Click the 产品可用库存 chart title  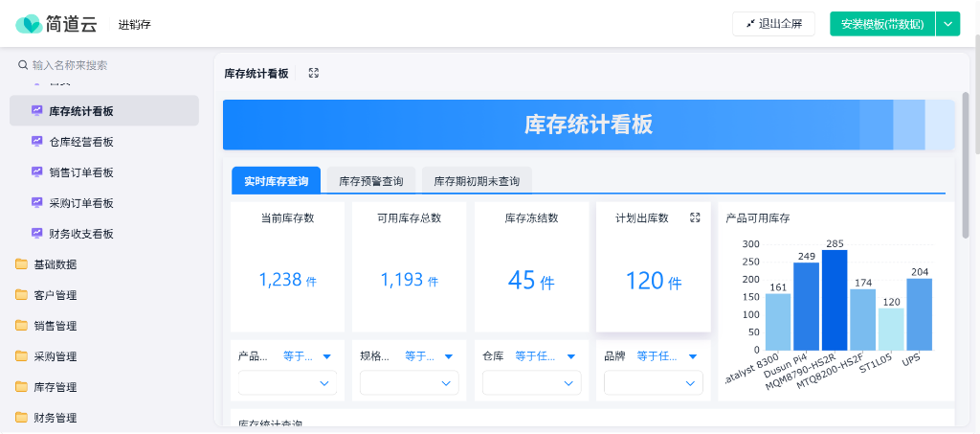[758, 218]
